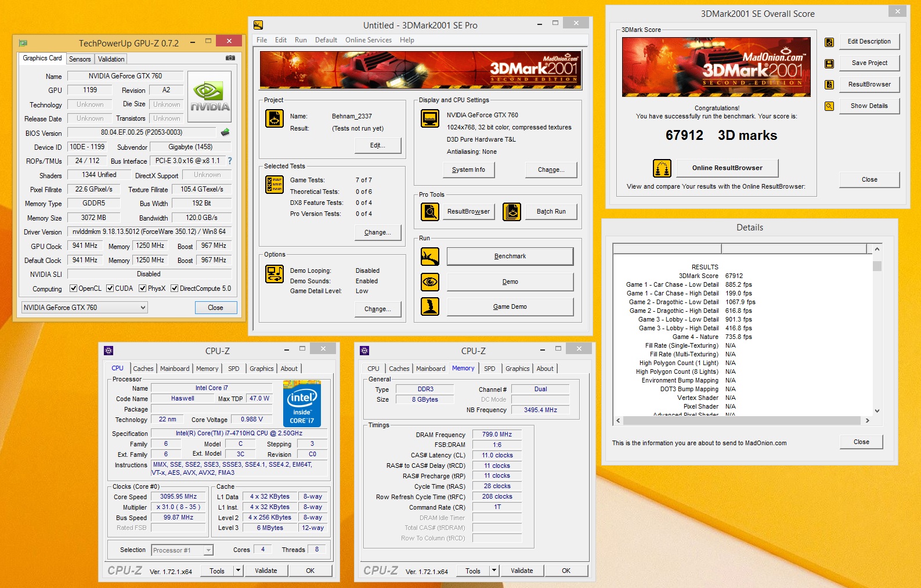Switch to SPD tab in right CPU-Z
921x588 pixels.
point(490,369)
